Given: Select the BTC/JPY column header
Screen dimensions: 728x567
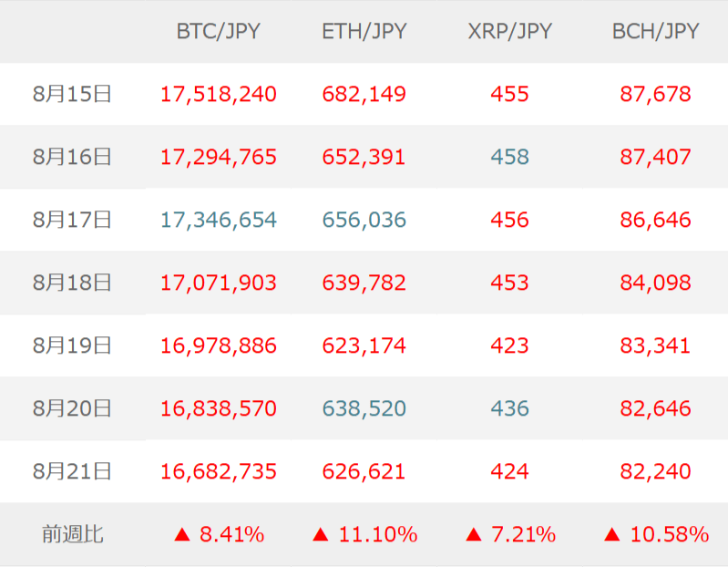Looking at the screenshot, I should pyautogui.click(x=218, y=31).
